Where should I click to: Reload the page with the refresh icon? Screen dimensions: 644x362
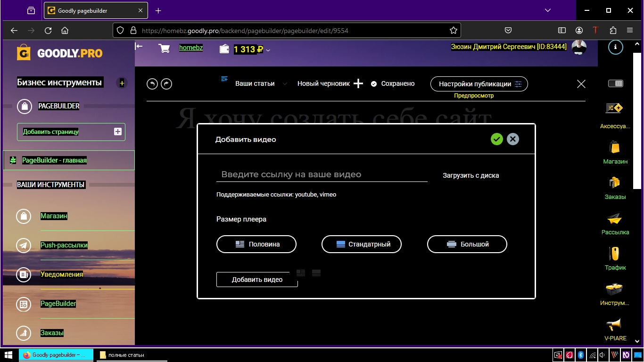coord(48,30)
